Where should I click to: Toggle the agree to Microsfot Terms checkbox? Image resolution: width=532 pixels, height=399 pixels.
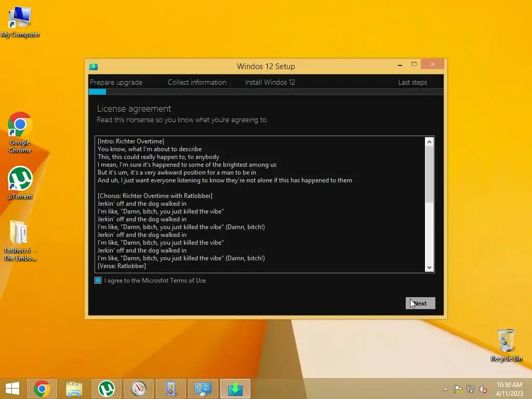tap(98, 280)
